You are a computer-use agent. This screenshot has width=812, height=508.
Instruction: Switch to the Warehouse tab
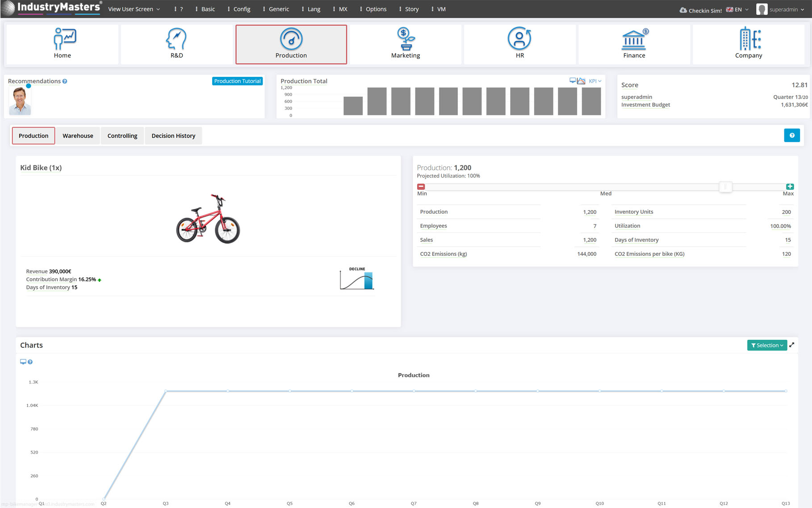click(78, 136)
